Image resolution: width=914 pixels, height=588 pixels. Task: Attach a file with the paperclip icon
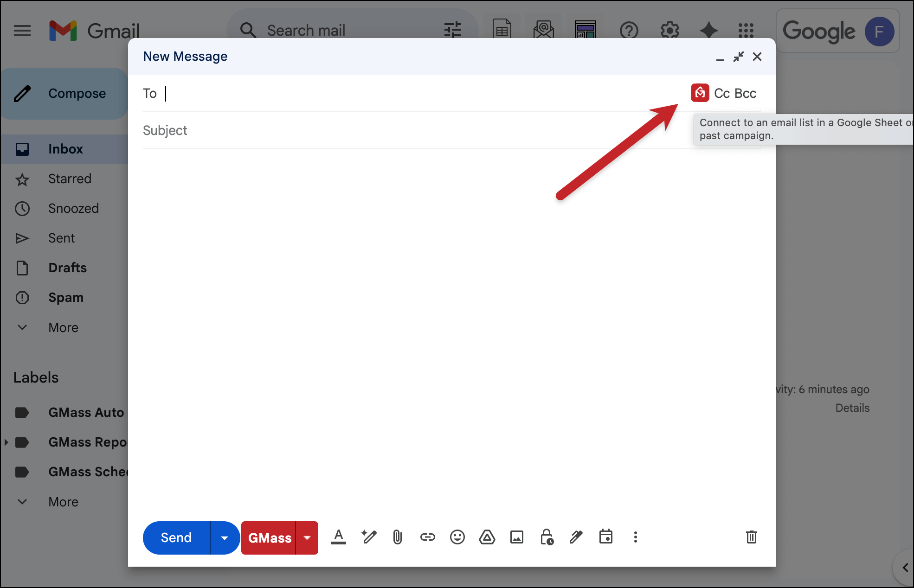tap(397, 537)
